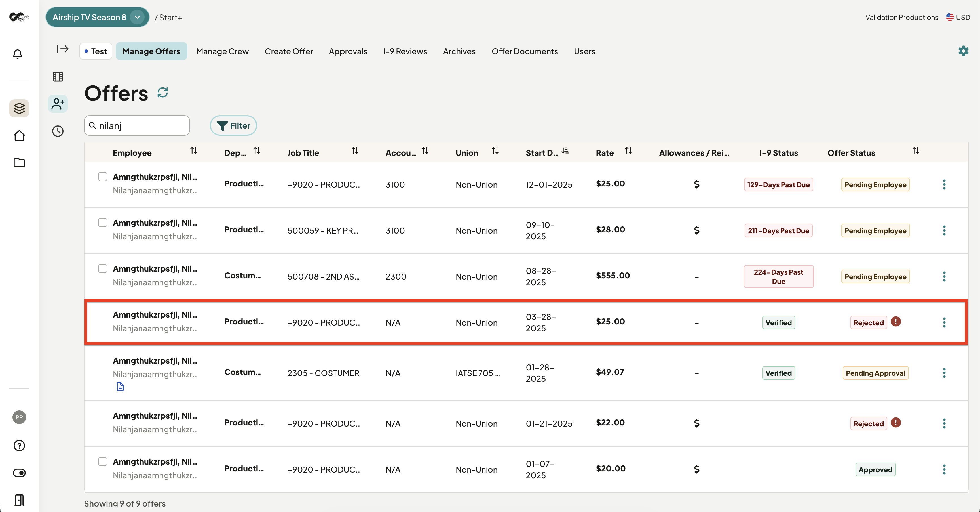Click the 129-Days Past Due badge
This screenshot has height=512, width=980.
pyautogui.click(x=778, y=185)
